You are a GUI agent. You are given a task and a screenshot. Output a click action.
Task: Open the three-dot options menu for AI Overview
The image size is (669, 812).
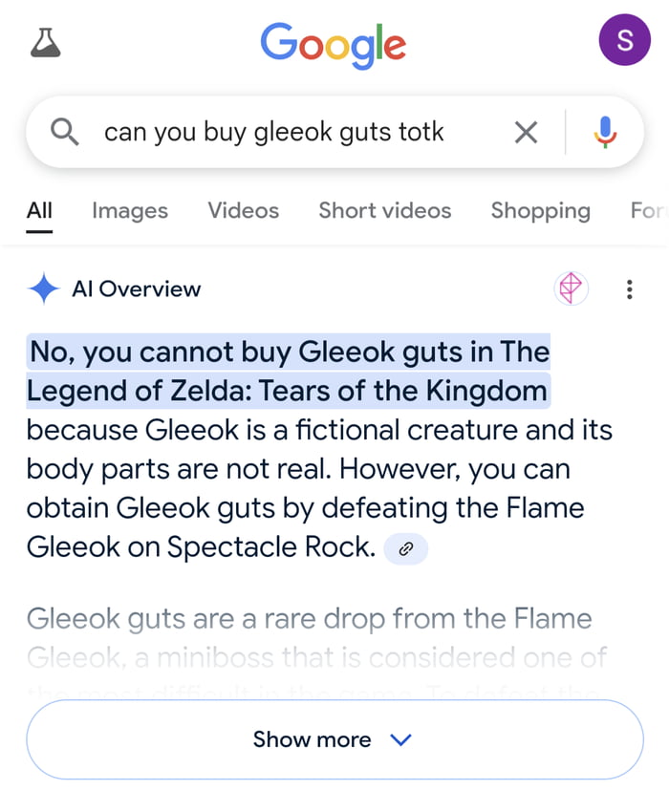pos(630,288)
